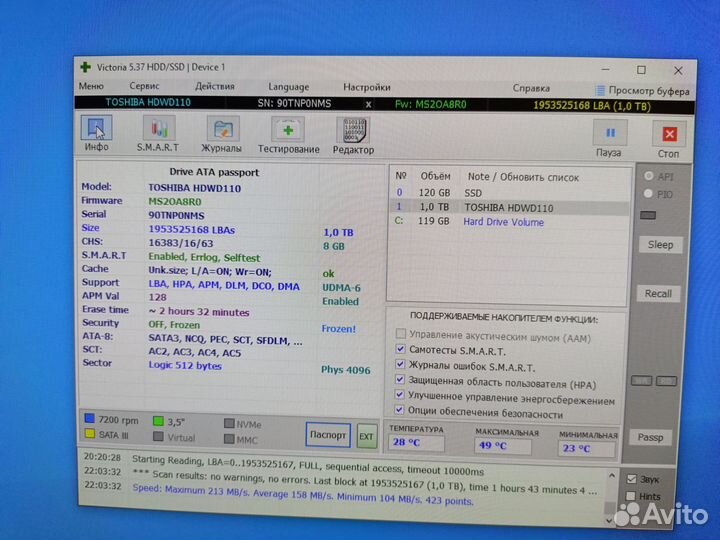Screen dimensions: 720x540
Task: Click the Sleep button
Action: tap(660, 245)
